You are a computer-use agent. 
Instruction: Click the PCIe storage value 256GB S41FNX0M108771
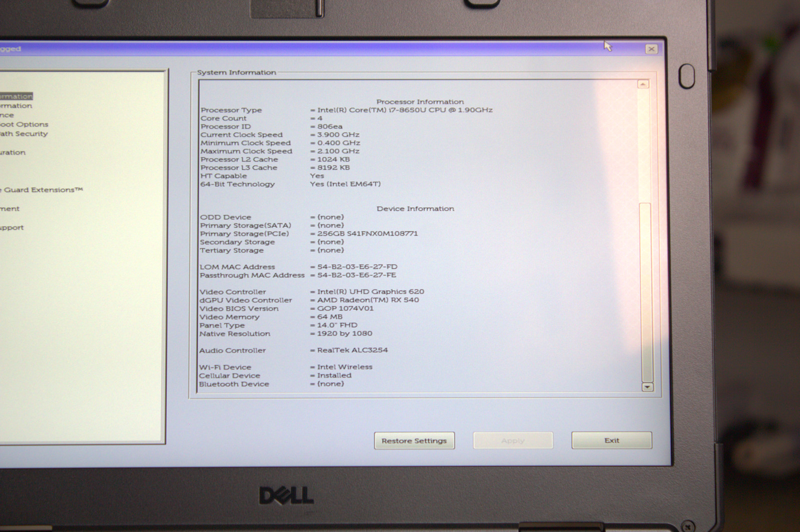(x=367, y=233)
